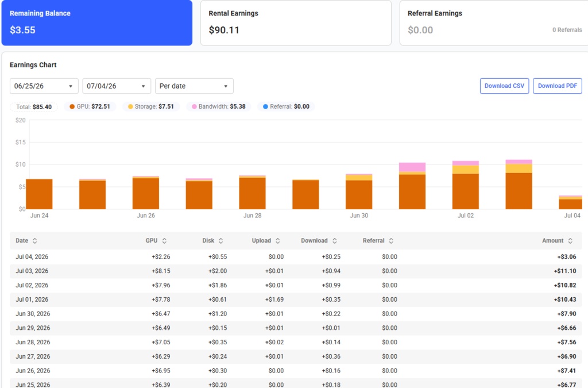Select the Rental Earnings card
This screenshot has width=588, height=388.
(x=296, y=22)
